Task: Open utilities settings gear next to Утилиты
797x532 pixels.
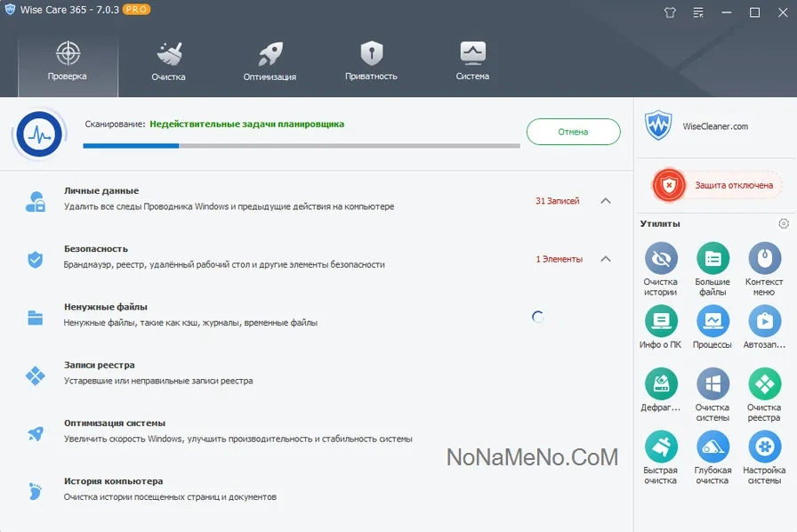Action: pos(784,224)
